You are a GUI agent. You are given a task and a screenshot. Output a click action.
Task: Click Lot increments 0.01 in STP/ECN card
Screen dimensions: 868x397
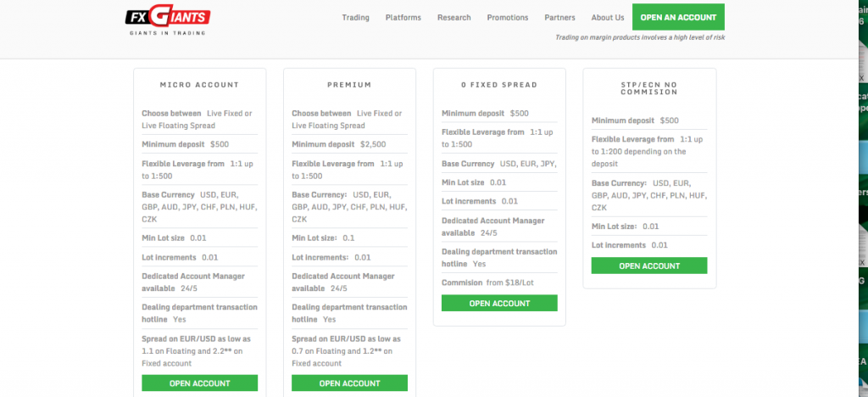coord(630,245)
